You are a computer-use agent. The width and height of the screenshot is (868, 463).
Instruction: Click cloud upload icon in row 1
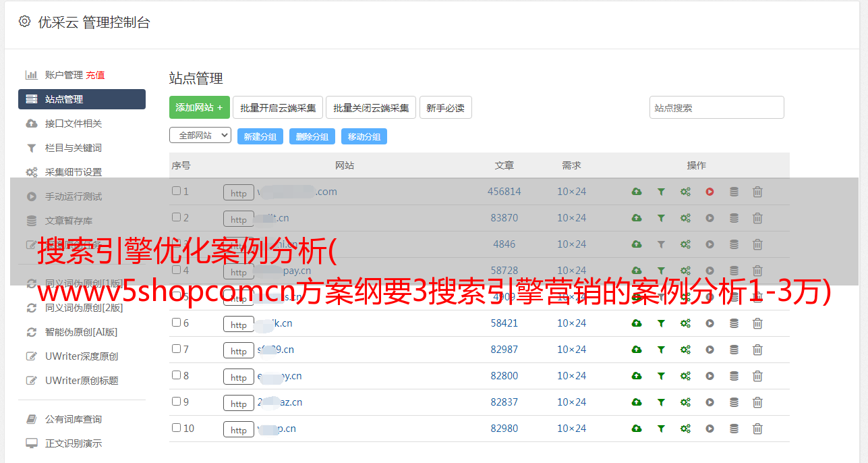click(637, 192)
